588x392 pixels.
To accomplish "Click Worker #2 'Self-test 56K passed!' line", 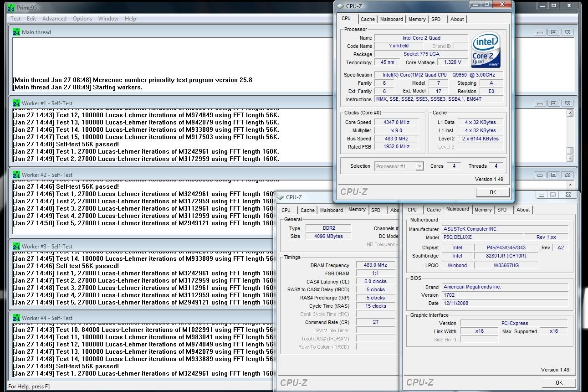I will 87,186.
